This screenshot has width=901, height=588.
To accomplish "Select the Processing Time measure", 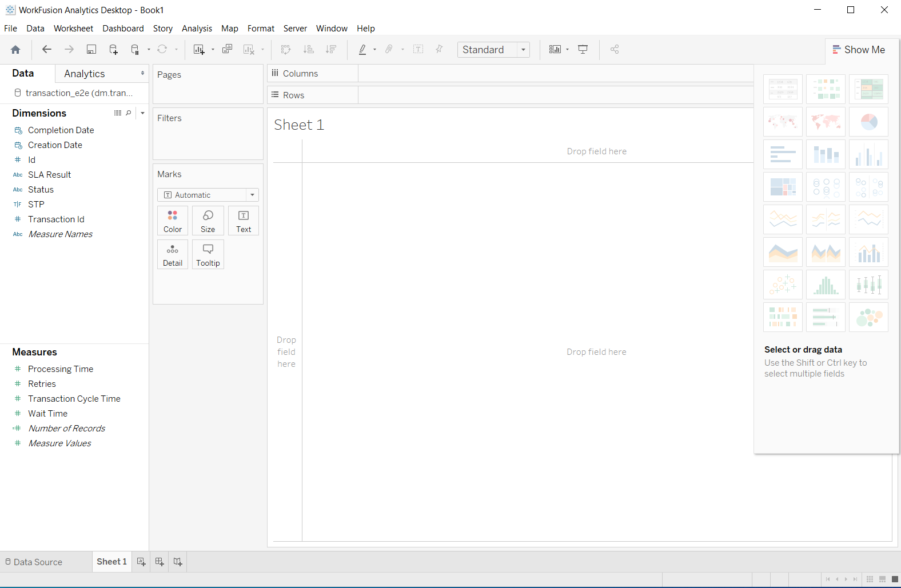I will click(61, 369).
